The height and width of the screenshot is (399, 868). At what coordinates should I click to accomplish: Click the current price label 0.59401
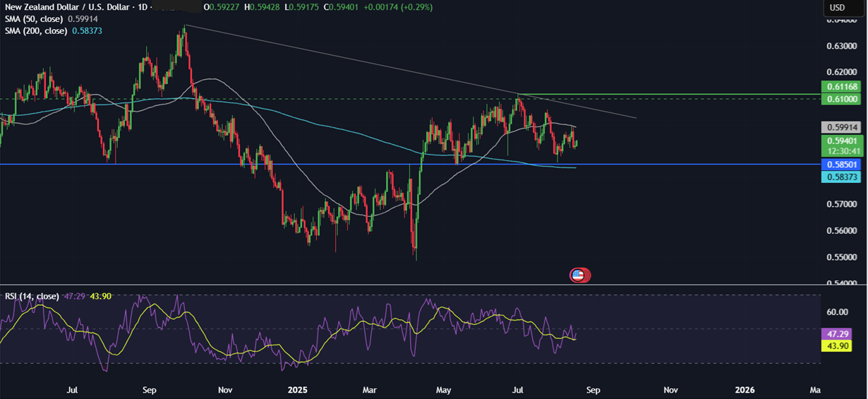(842, 141)
